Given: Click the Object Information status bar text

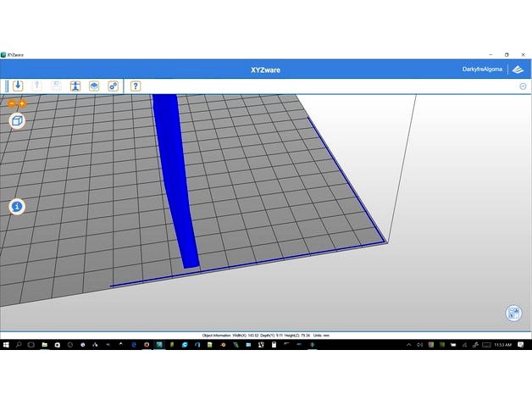Looking at the screenshot, I should pos(266,335).
